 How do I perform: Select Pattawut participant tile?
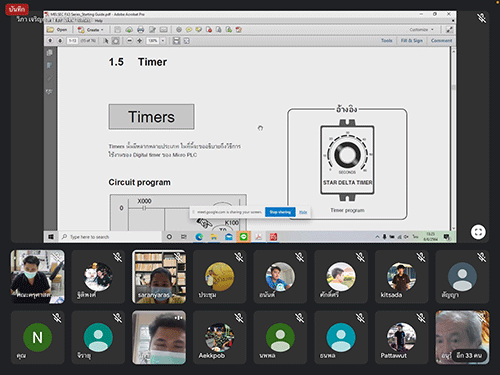402,337
